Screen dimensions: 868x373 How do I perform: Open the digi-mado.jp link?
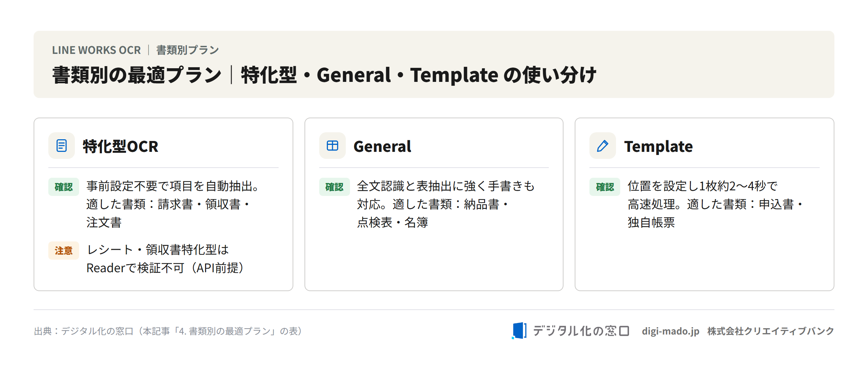670,331
